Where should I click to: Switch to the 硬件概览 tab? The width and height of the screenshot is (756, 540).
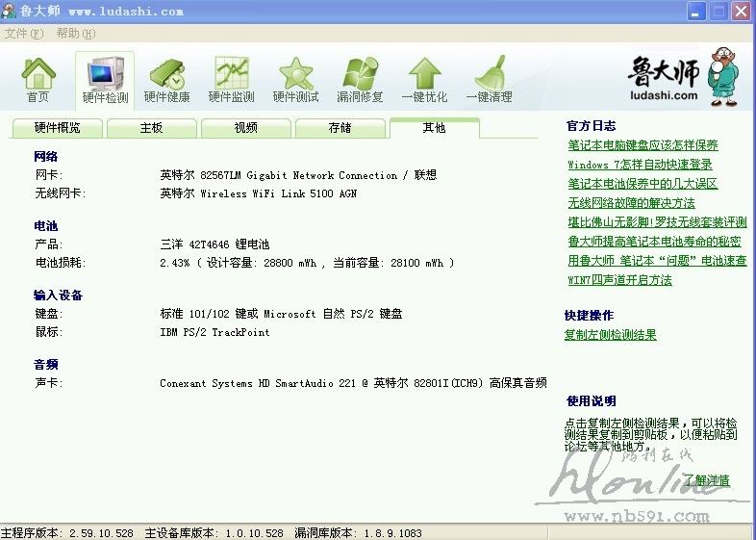[57, 128]
